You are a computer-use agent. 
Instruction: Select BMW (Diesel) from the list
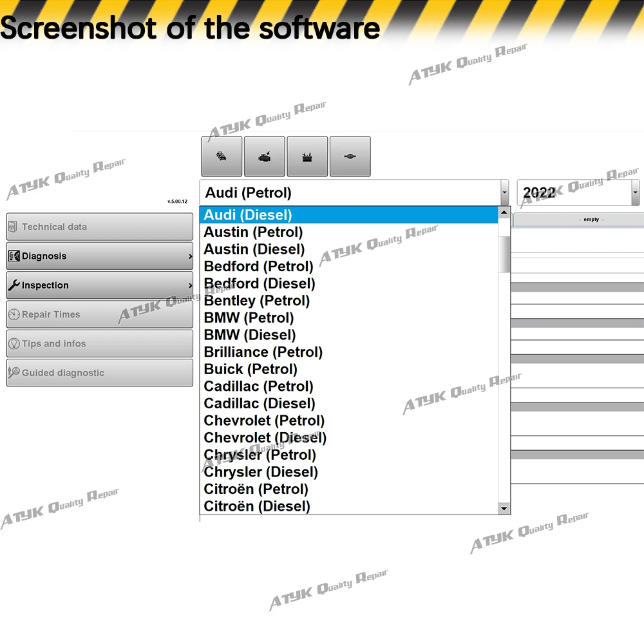click(x=349, y=335)
